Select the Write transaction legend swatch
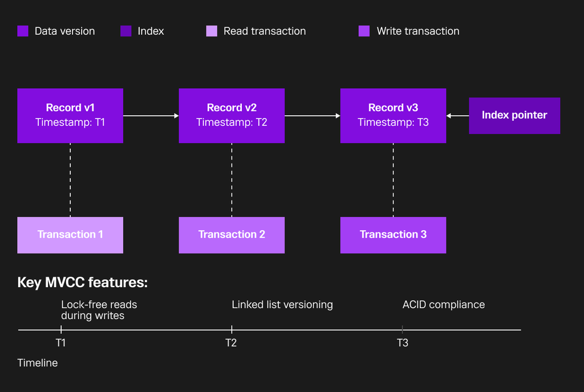This screenshot has width=584, height=392. (x=364, y=31)
